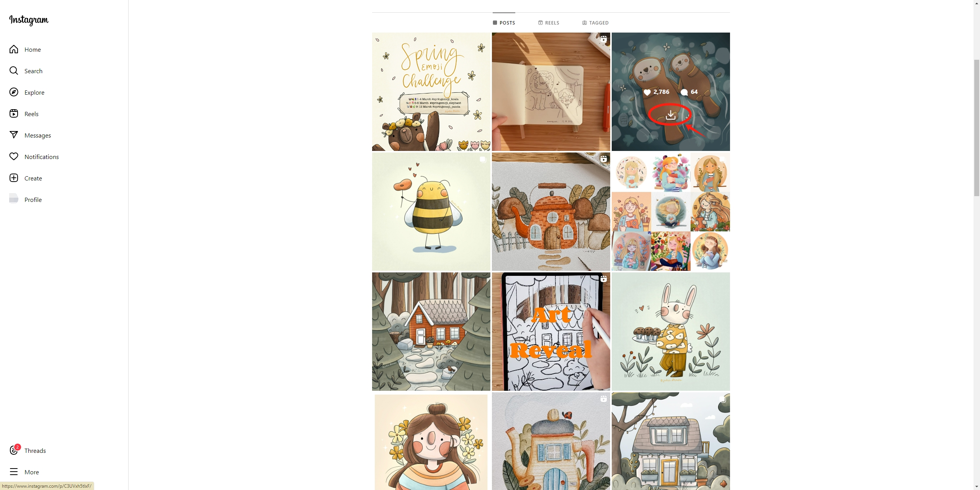Expand the Instagram logo dropdown
Image resolution: width=980 pixels, height=490 pixels.
pos(29,20)
